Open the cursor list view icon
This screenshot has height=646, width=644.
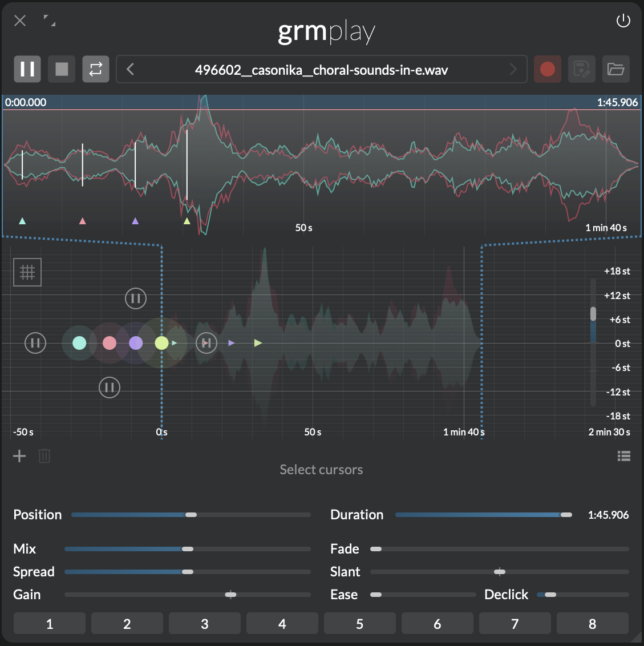pos(624,456)
